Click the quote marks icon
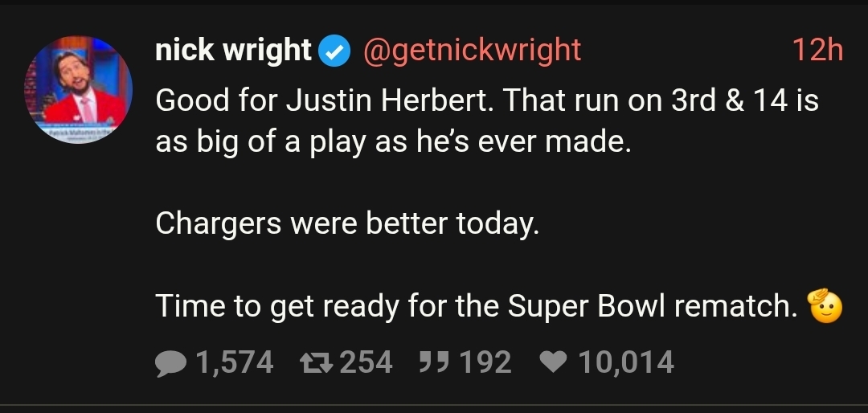The image size is (868, 413). (435, 362)
